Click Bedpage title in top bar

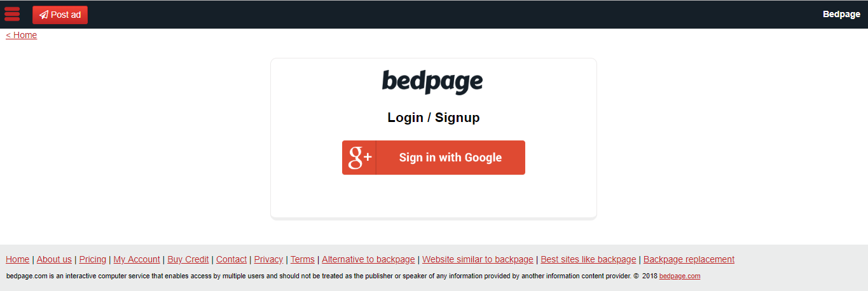tap(841, 15)
